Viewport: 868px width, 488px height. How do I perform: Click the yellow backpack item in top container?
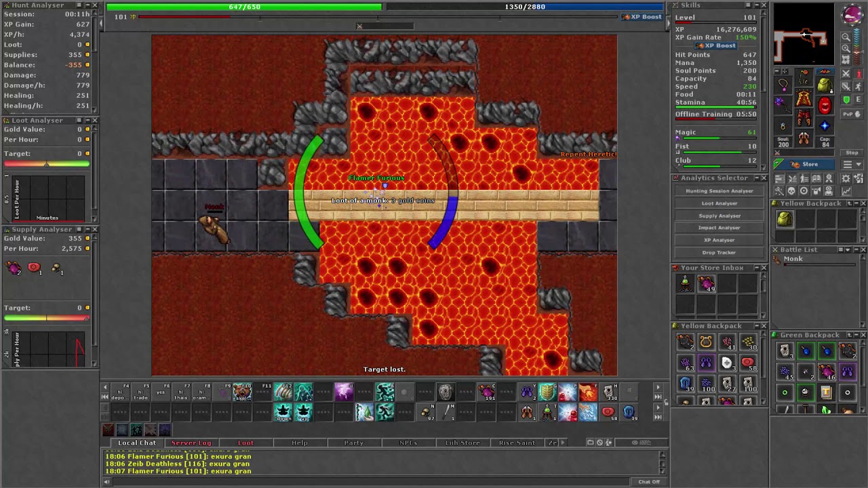(x=785, y=218)
